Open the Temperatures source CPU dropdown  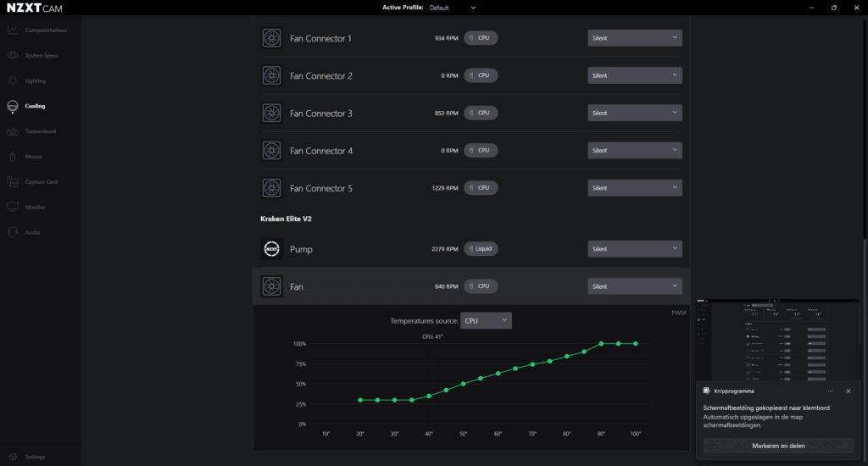click(486, 320)
